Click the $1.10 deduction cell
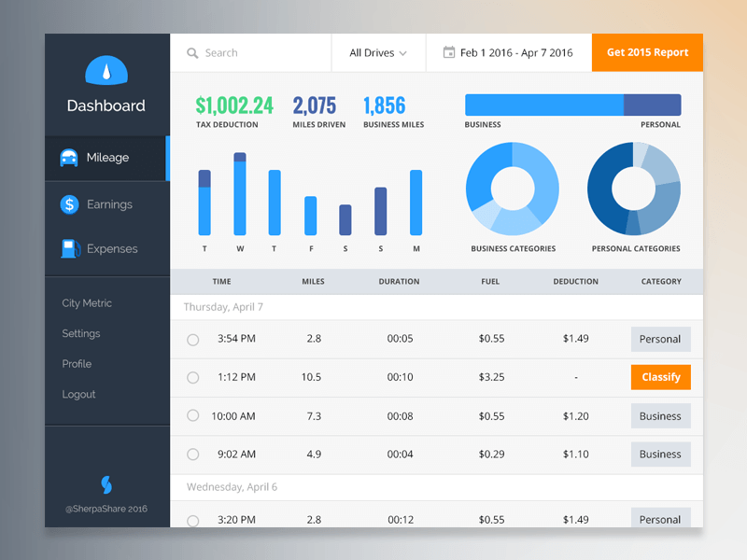The height and width of the screenshot is (560, 747). [576, 455]
